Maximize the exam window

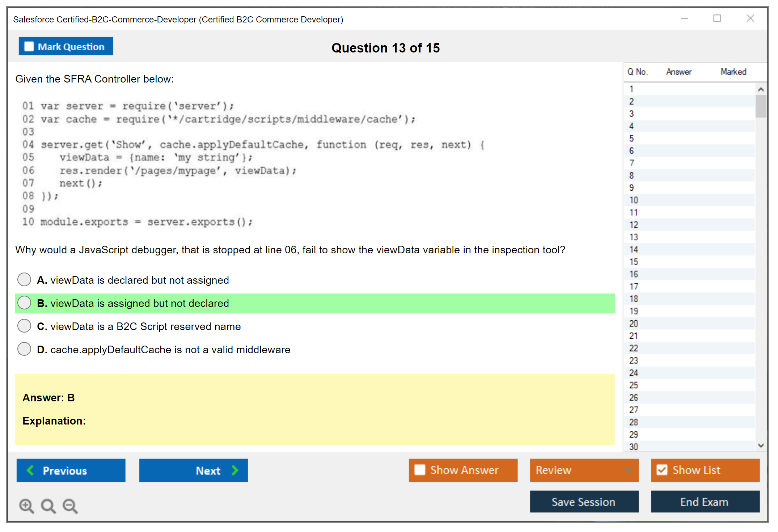[717, 18]
